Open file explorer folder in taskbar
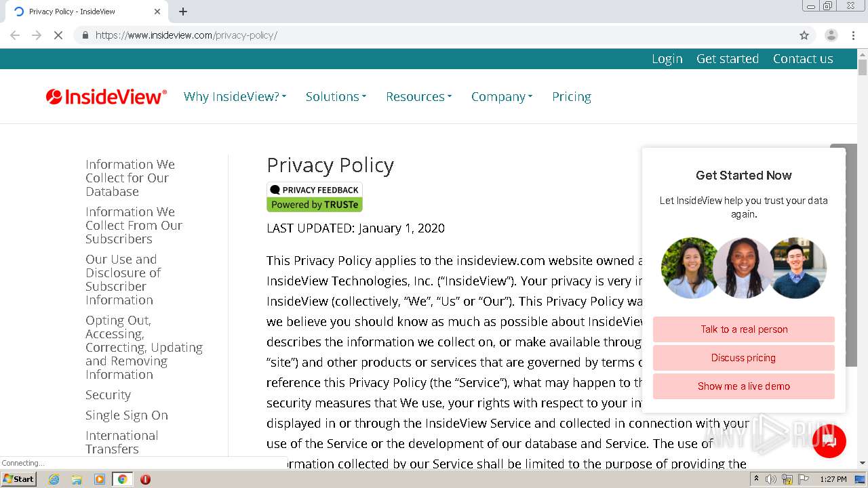The image size is (868, 488). (x=77, y=479)
